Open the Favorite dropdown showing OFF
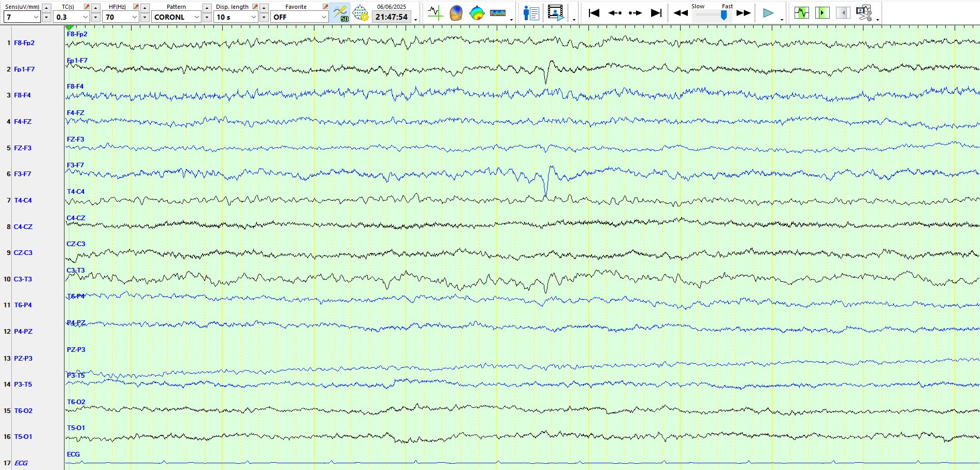 (299, 17)
